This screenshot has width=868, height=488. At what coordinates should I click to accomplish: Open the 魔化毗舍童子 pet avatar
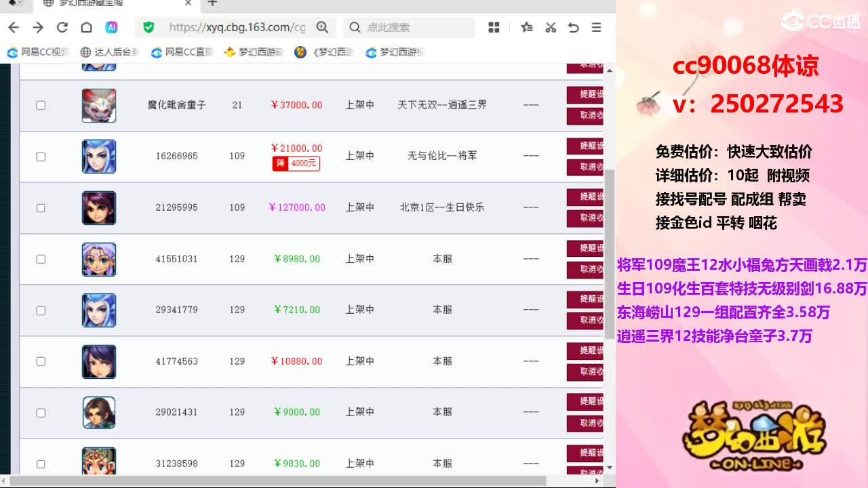click(x=99, y=105)
